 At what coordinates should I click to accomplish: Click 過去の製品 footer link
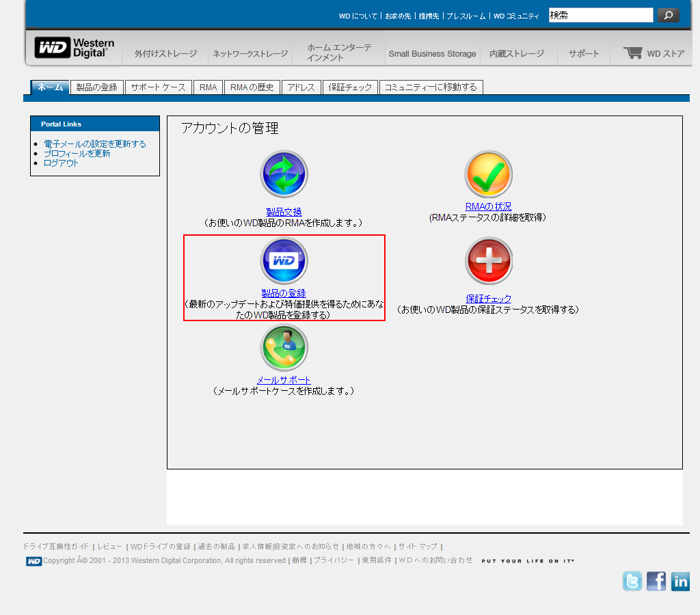click(x=217, y=546)
